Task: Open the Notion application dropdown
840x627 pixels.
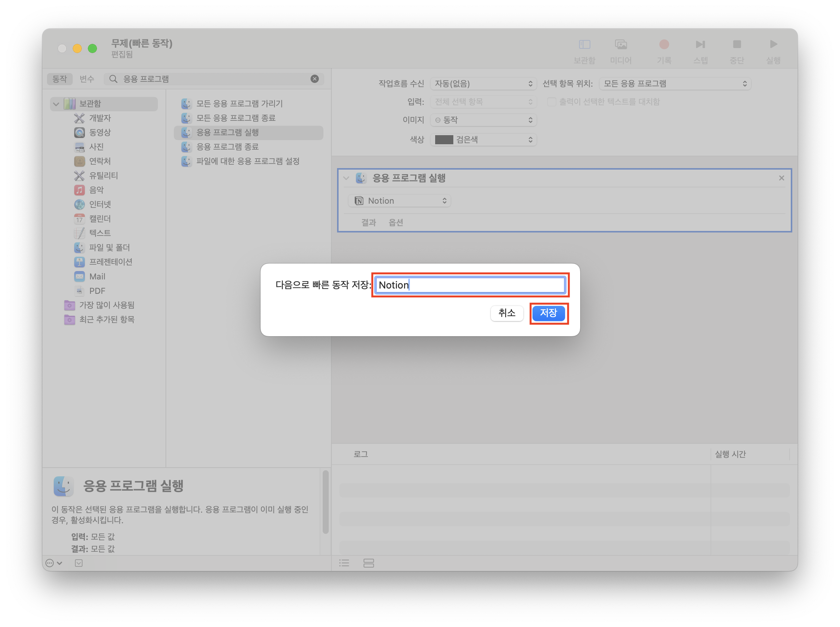Action: (399, 201)
